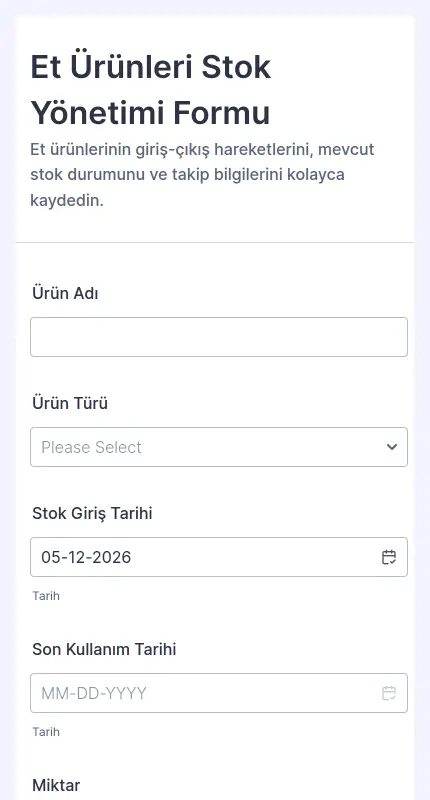This screenshot has width=430, height=800.
Task: Click Tarih sublabel under Stok Giriş Tarihi
Action: coord(46,596)
